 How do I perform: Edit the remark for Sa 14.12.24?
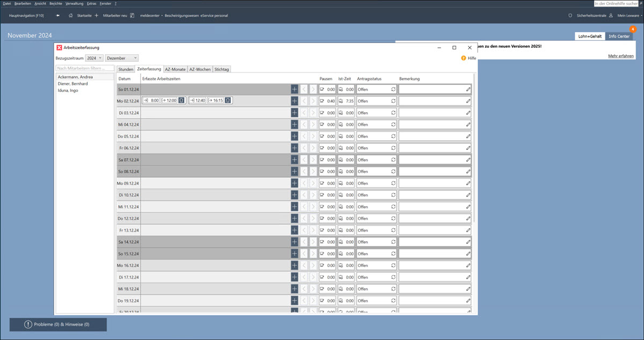468,242
